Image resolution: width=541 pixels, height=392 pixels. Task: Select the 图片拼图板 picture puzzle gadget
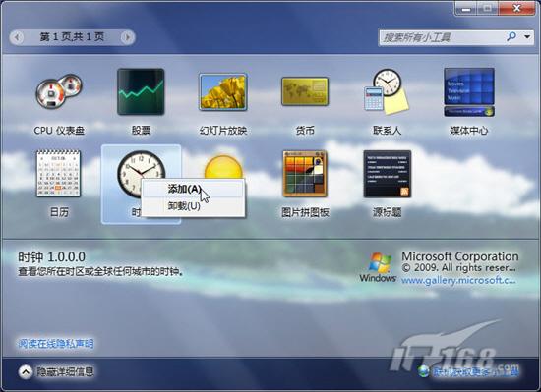tap(305, 174)
